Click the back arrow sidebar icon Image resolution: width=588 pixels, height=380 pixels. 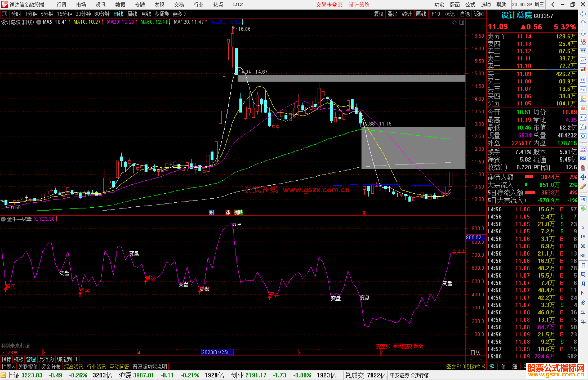(583, 14)
